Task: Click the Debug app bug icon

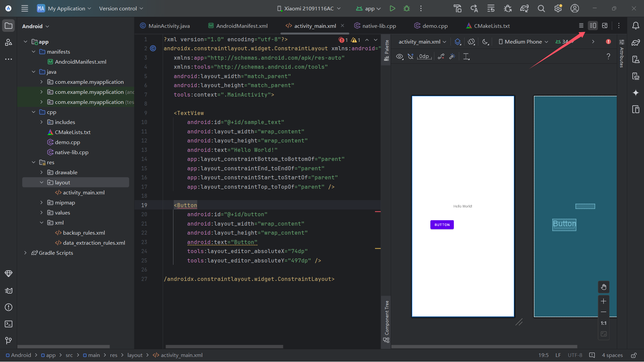Action: tap(407, 8)
